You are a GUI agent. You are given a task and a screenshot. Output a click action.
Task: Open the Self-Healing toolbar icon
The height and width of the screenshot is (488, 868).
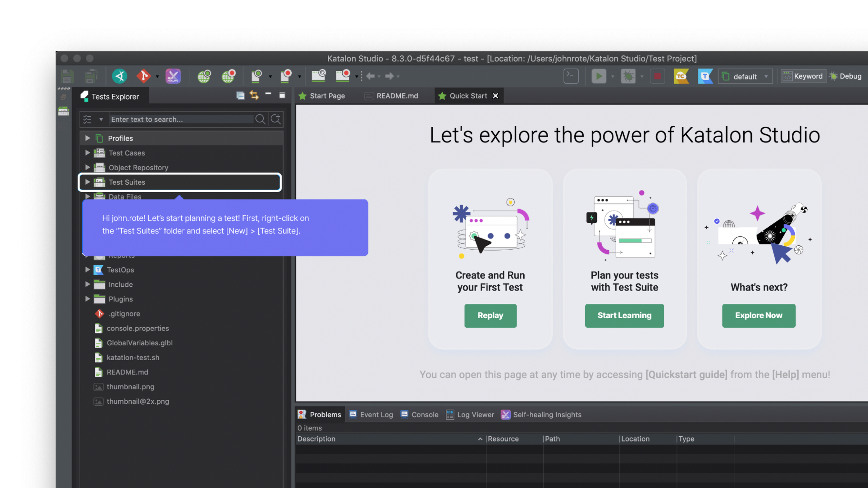[x=173, y=76]
